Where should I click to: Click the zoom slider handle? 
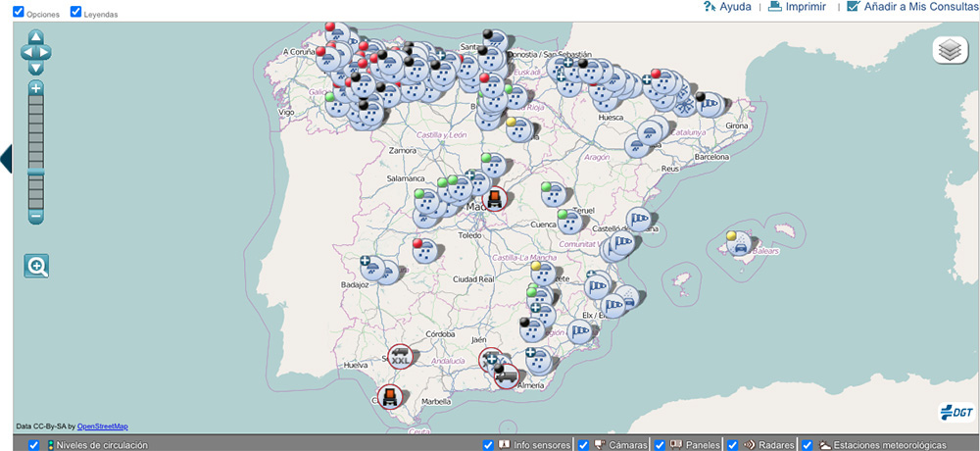point(36,173)
